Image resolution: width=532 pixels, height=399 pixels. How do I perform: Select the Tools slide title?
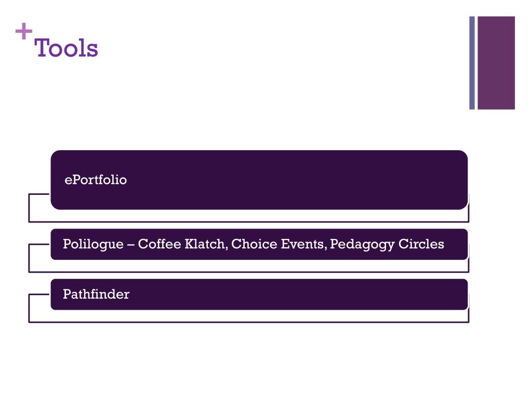click(66, 48)
